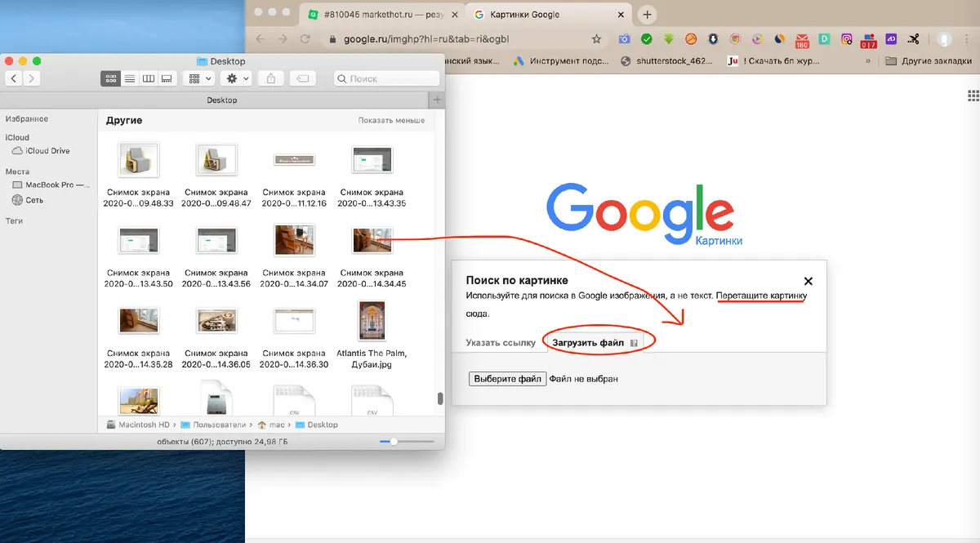
Task: Switch Finder to list view
Action: [x=130, y=78]
